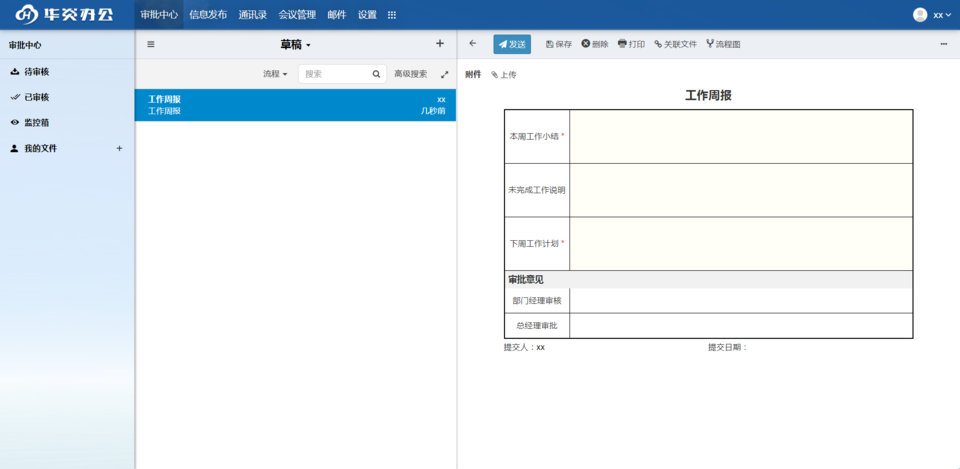Click the 几秒前 timestamp
960x469 pixels.
point(433,111)
